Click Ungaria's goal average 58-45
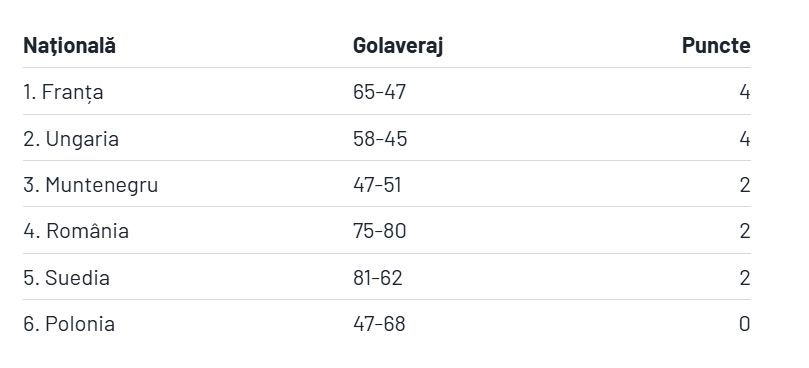 point(380,139)
